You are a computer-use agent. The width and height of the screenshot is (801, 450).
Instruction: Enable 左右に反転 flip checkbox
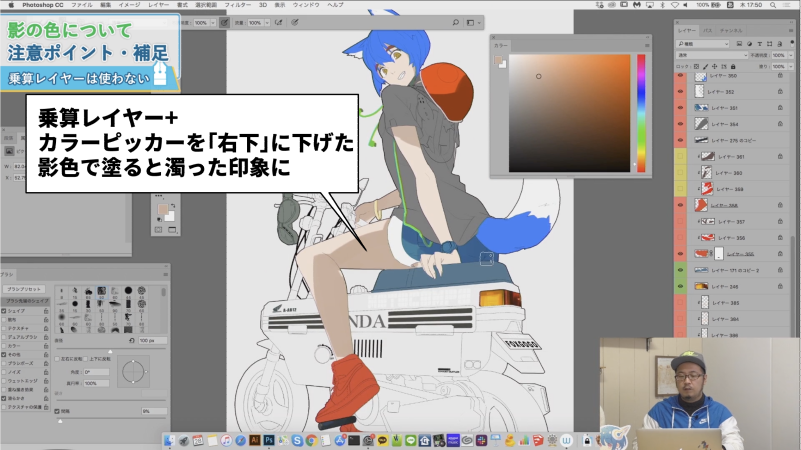point(57,359)
